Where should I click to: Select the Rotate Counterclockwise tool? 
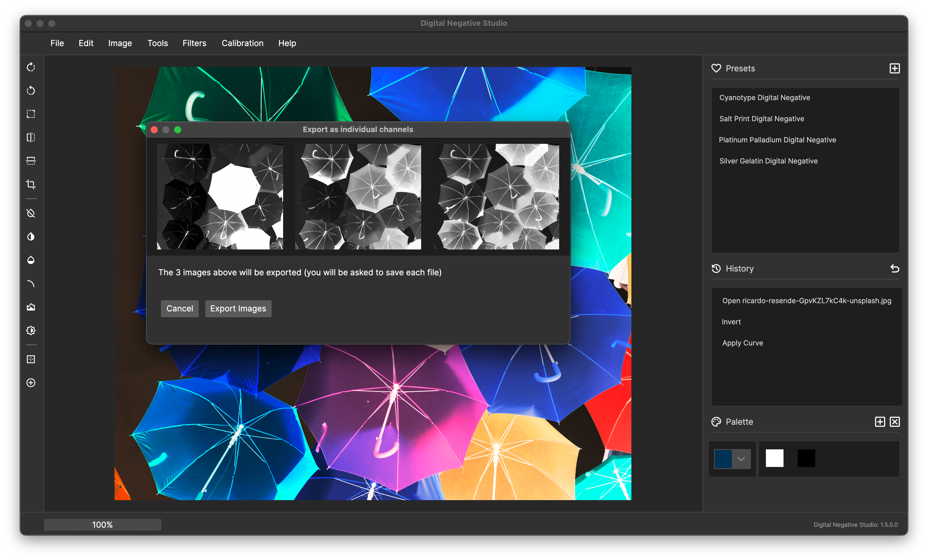pyautogui.click(x=31, y=91)
